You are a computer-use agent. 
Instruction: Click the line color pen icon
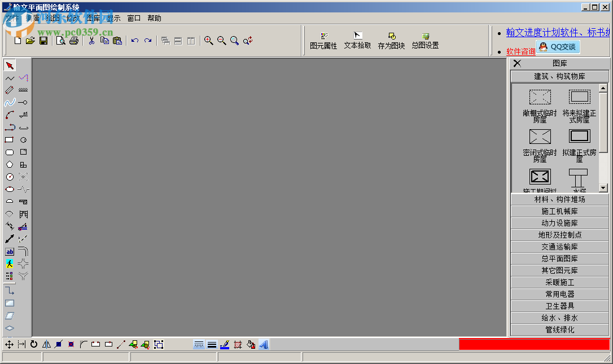click(x=225, y=344)
